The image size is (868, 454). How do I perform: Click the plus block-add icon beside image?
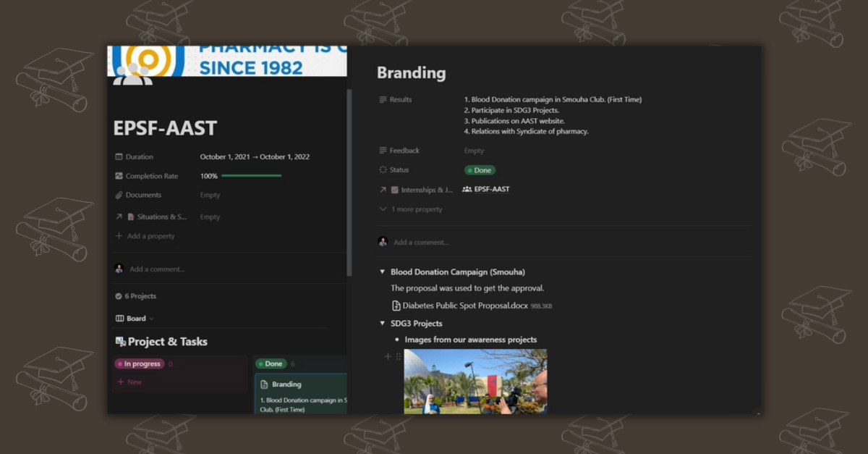click(388, 356)
